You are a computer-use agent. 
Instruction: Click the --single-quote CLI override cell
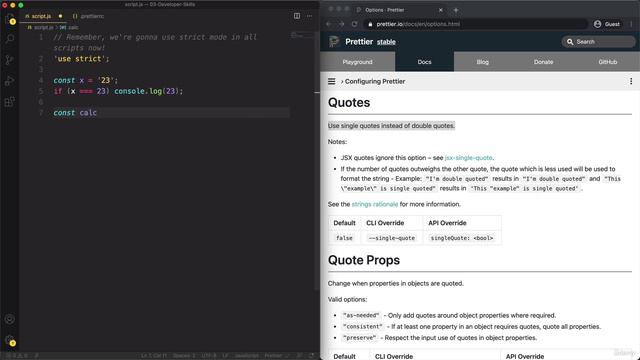coord(392,238)
